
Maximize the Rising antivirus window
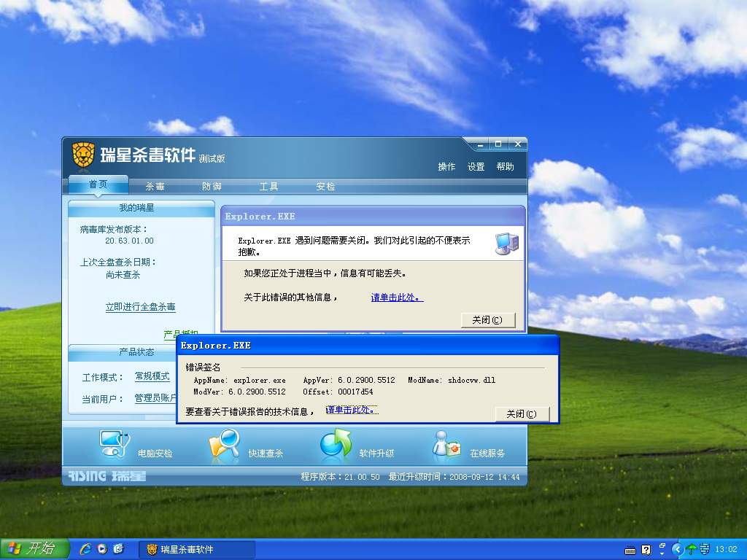tap(498, 144)
